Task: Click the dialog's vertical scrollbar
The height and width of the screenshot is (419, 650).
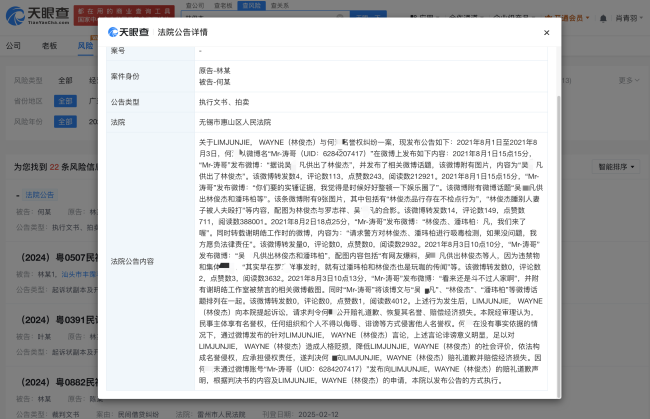Action: (x=559, y=200)
